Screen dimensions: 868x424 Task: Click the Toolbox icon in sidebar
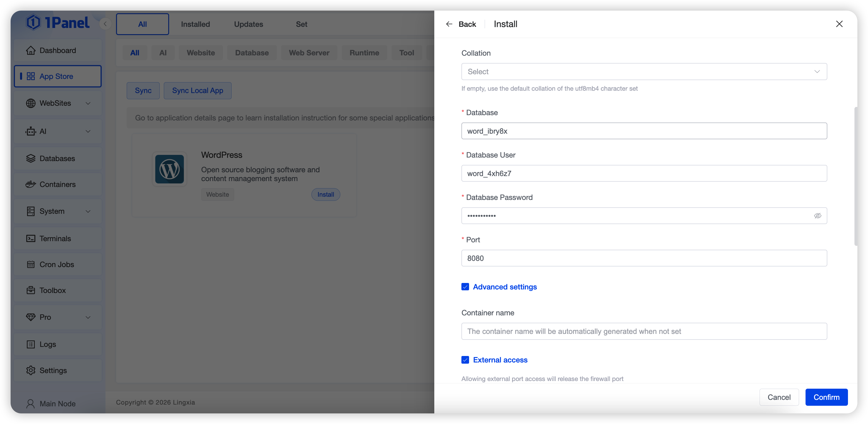point(31,291)
